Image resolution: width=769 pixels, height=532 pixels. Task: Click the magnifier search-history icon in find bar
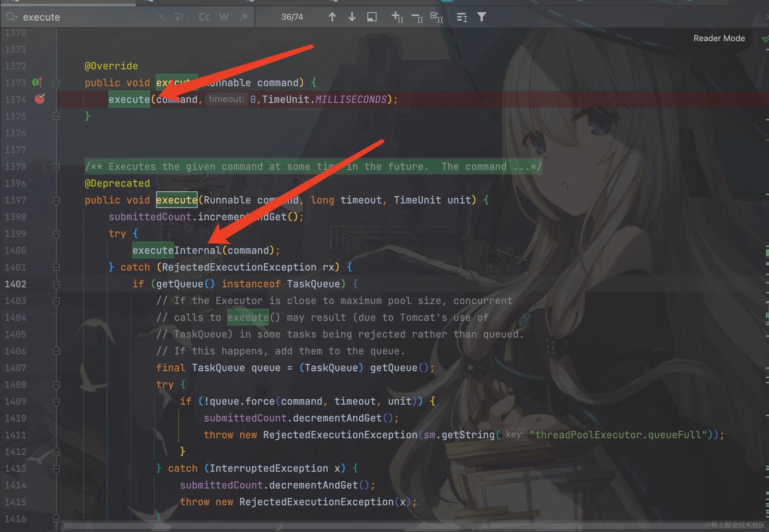pos(11,17)
